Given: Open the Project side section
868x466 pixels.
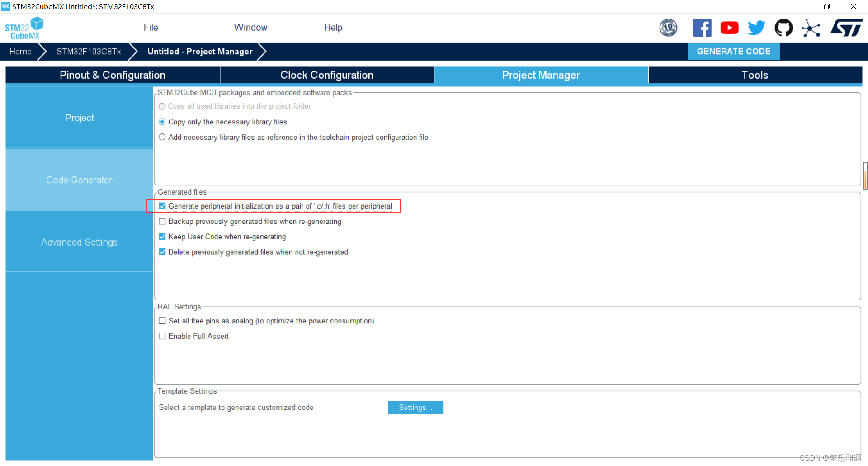Looking at the screenshot, I should pyautogui.click(x=79, y=118).
